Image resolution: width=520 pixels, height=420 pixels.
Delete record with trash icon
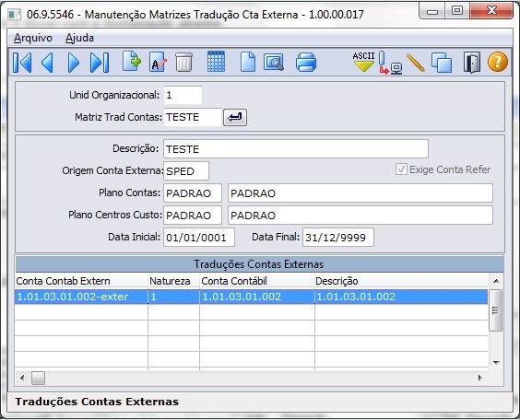[x=183, y=63]
